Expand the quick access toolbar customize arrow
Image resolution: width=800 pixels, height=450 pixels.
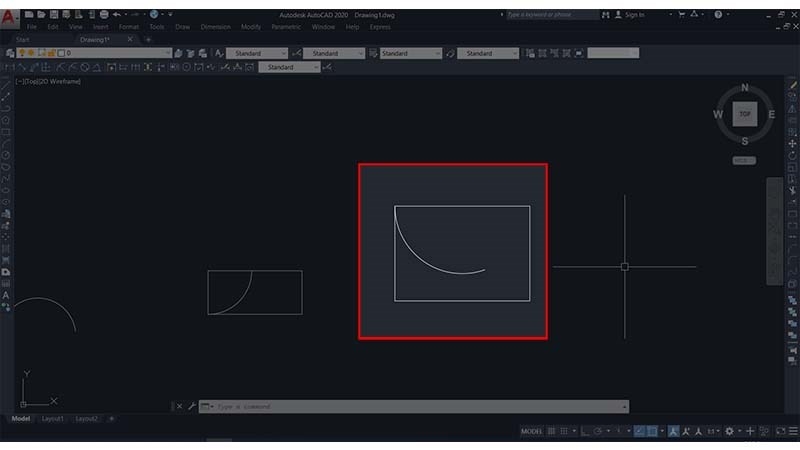170,15
